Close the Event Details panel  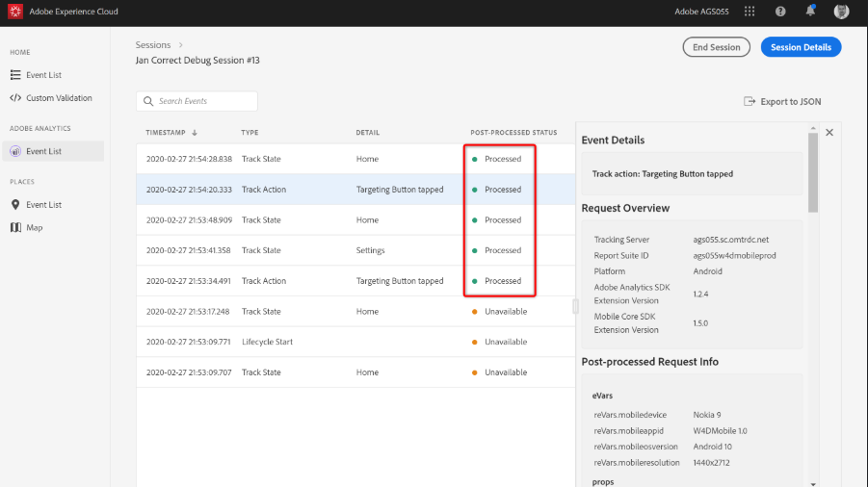coord(829,132)
